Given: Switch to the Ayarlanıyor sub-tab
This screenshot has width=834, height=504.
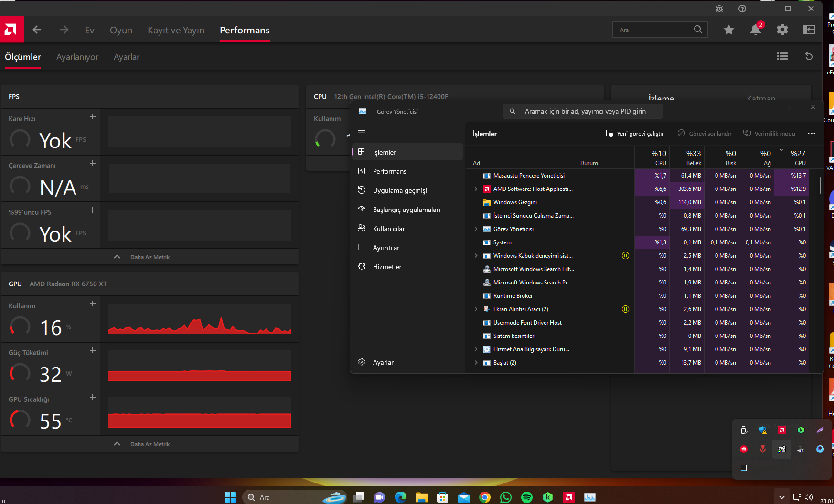Looking at the screenshot, I should [x=77, y=57].
